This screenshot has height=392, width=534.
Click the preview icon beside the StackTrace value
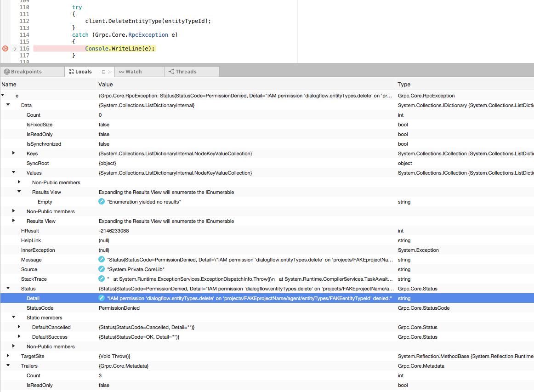click(102, 278)
